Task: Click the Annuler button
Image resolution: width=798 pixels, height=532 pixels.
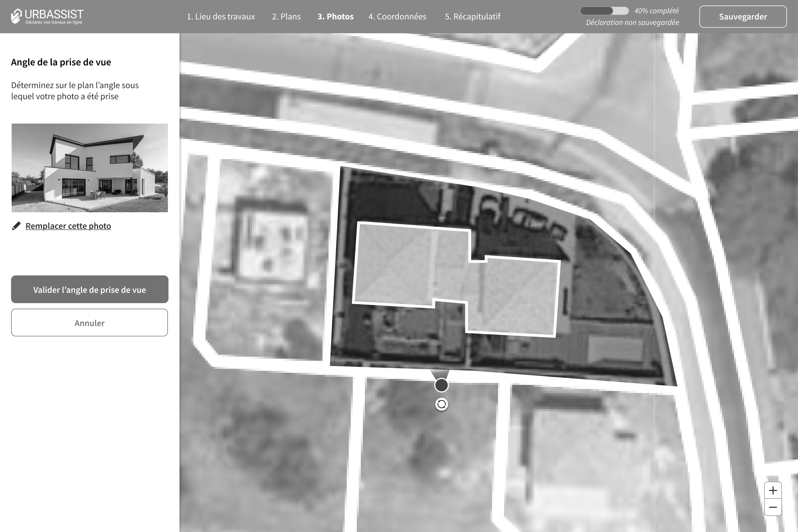Action: pos(89,323)
